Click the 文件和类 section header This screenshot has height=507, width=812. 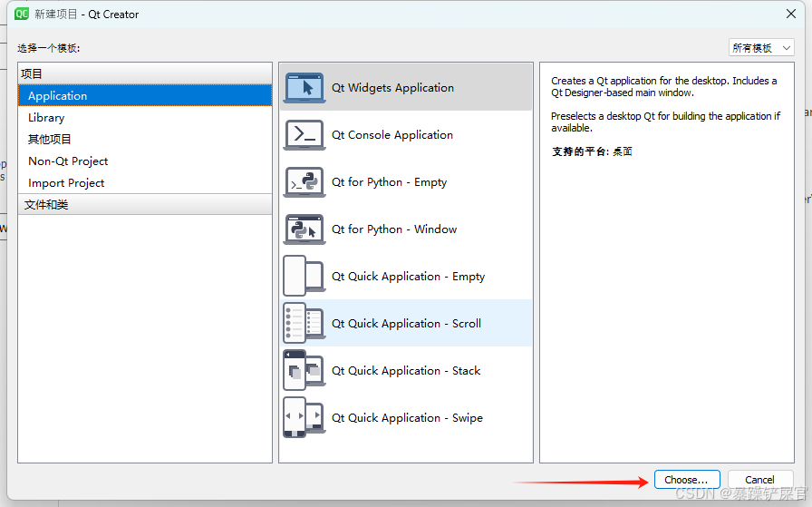(x=145, y=205)
